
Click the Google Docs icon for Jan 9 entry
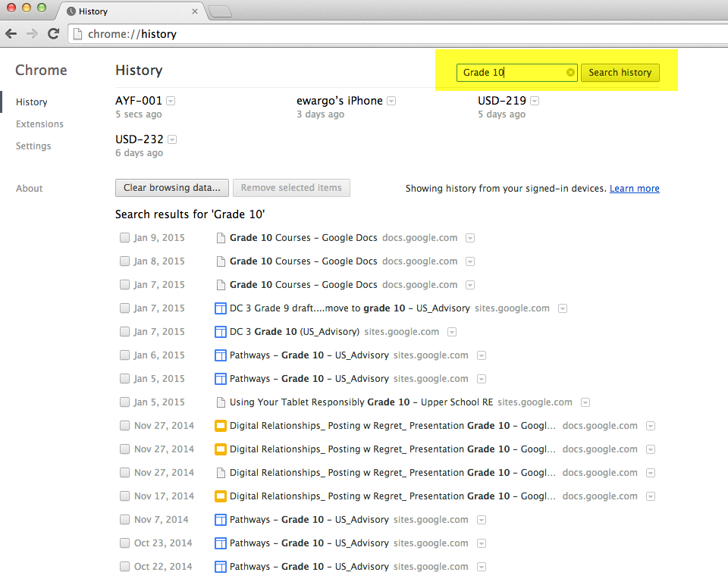(221, 238)
